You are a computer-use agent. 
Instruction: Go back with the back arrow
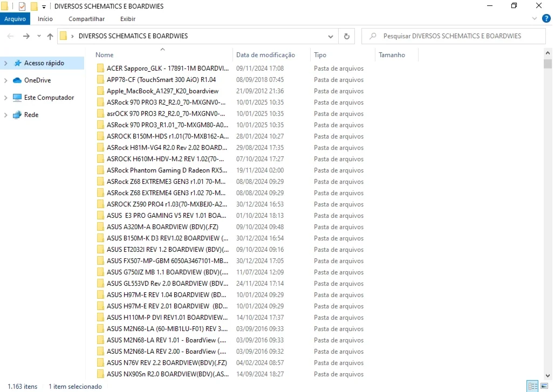(x=11, y=36)
